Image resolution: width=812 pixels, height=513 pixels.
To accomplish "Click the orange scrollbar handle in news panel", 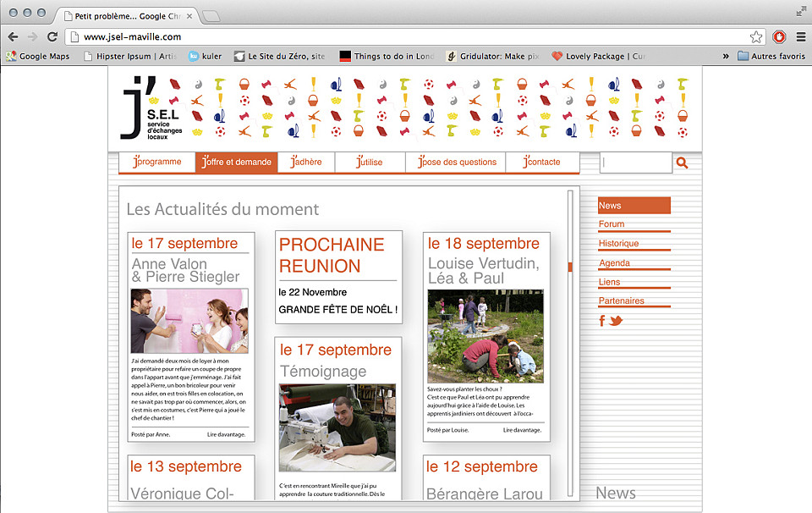I will (x=570, y=267).
